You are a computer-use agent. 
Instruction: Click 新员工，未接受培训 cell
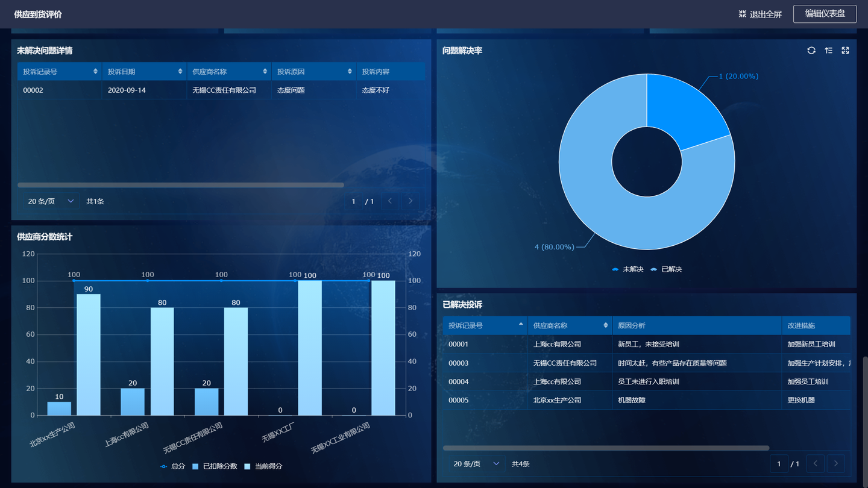pos(649,344)
